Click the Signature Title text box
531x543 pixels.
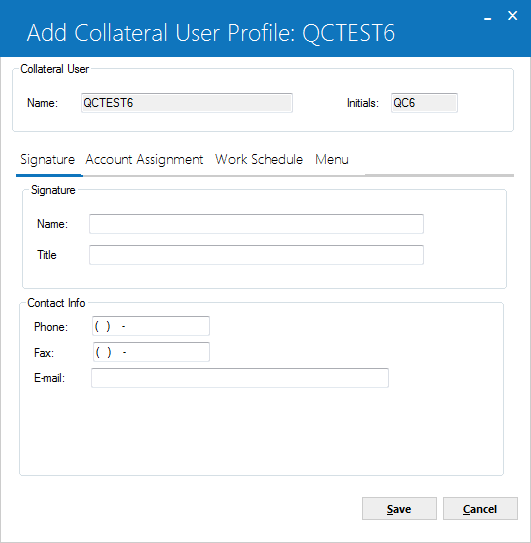point(256,255)
